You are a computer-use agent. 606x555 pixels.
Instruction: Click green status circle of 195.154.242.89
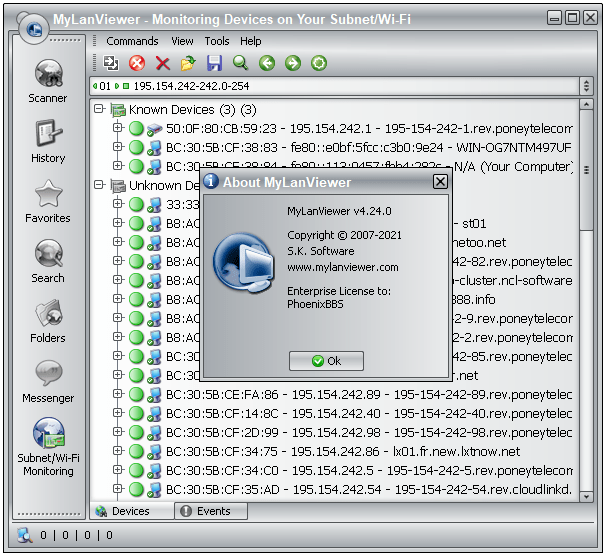(136, 394)
